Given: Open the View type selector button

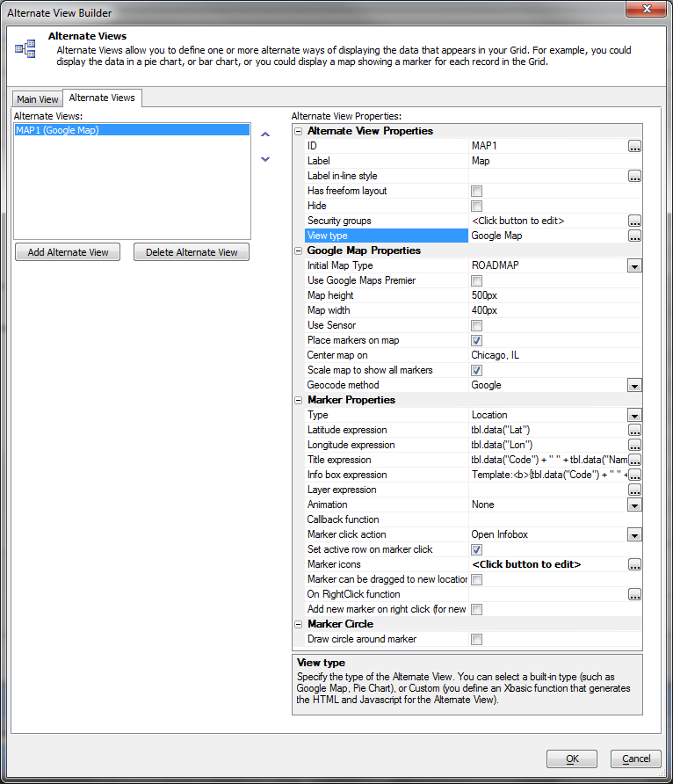Looking at the screenshot, I should click(634, 236).
